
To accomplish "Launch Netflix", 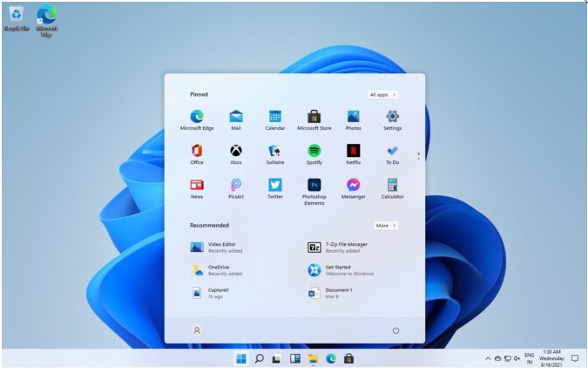I will [x=354, y=154].
